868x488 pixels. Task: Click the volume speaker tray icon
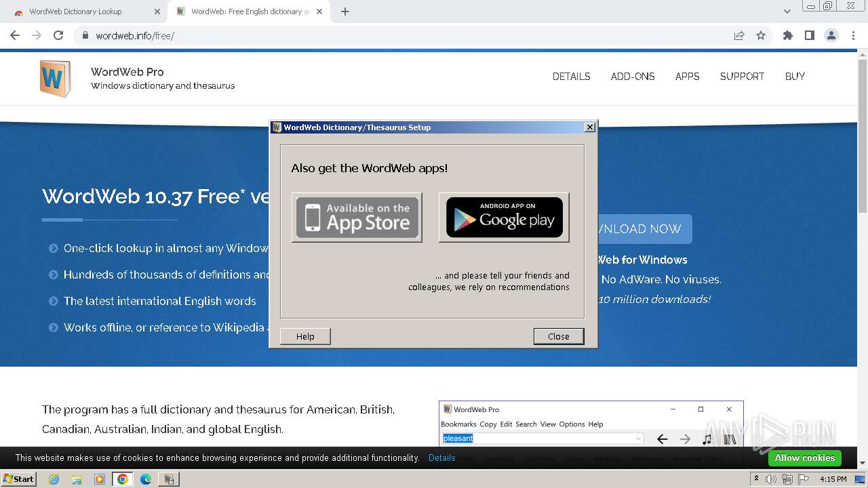(x=771, y=479)
